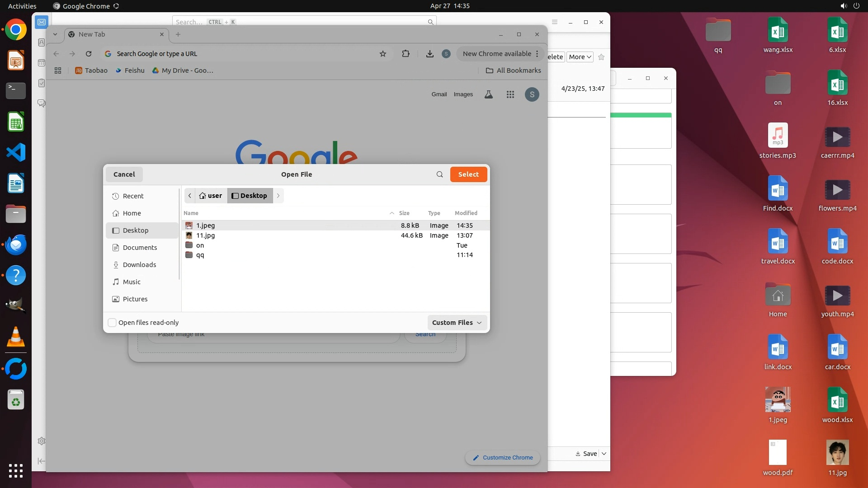Open the Chrome downloads icon
This screenshot has height=488, width=868.
pos(429,54)
